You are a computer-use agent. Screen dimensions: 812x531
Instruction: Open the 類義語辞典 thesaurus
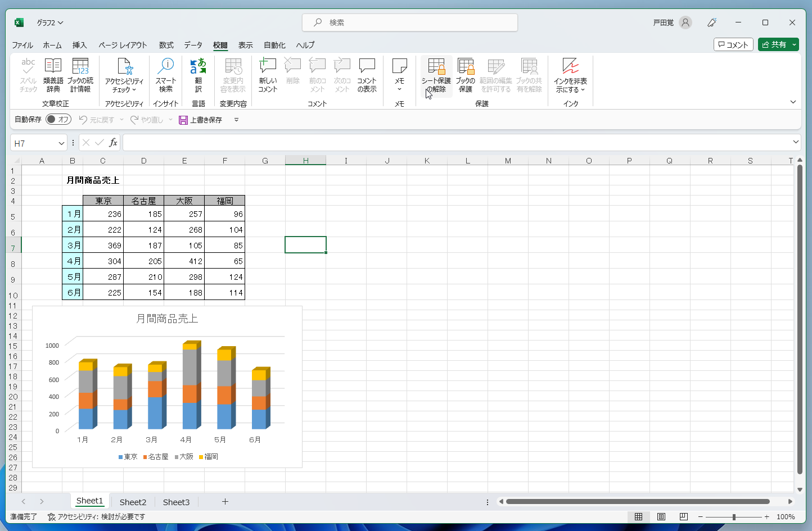point(53,75)
